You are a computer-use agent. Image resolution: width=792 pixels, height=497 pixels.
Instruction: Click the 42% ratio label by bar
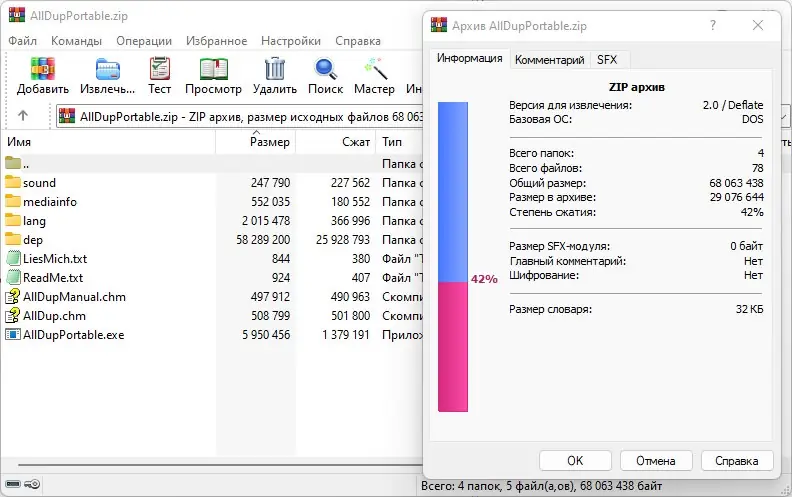pos(484,279)
